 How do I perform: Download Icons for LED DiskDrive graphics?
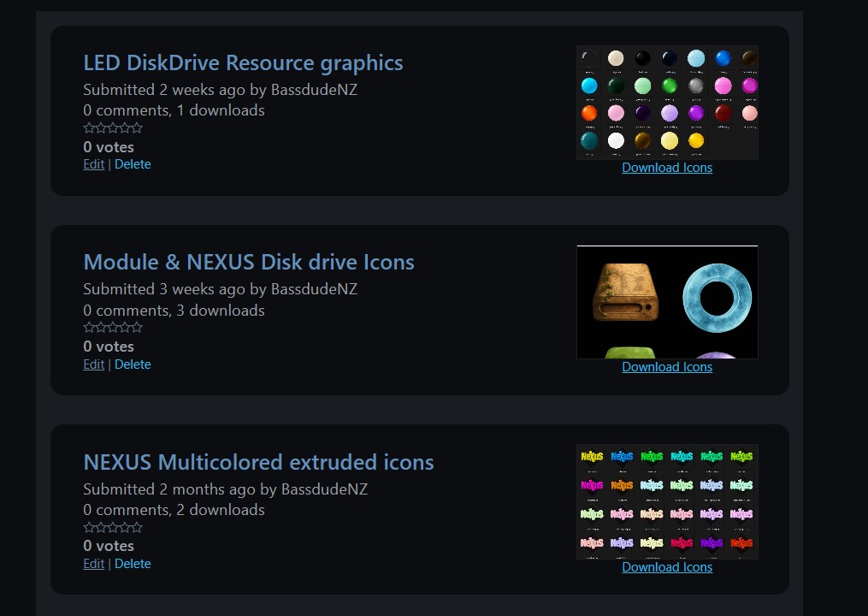667,168
